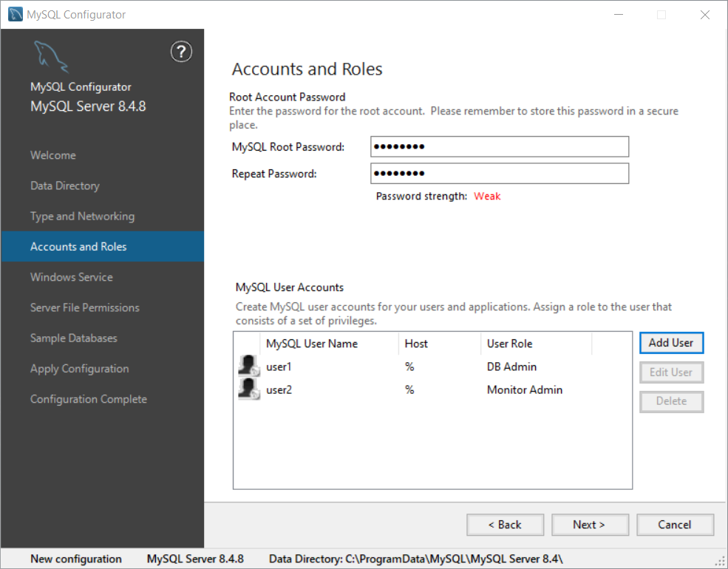Click the Edit User button

point(671,372)
